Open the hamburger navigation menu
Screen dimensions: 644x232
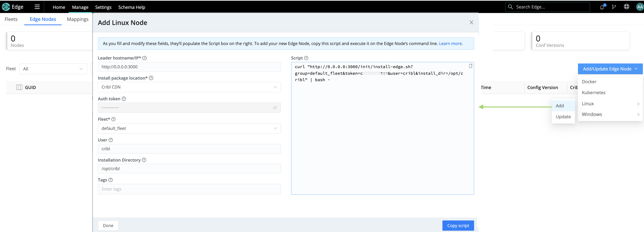(x=37, y=7)
